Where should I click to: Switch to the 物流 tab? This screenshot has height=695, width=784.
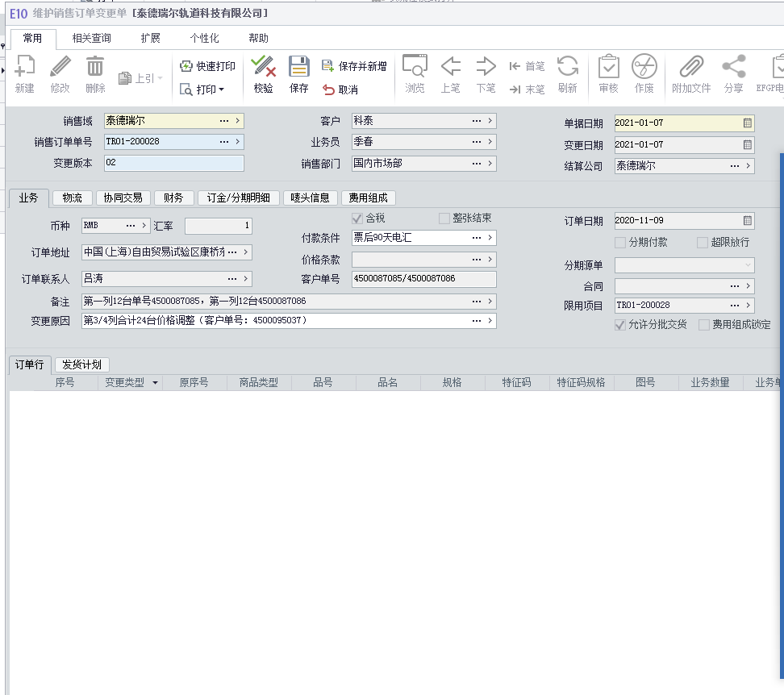click(x=72, y=198)
